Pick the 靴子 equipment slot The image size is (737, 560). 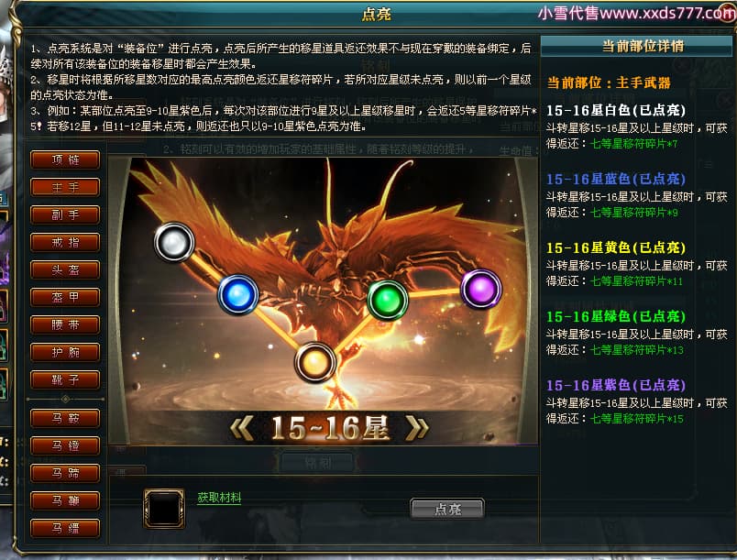tap(65, 379)
